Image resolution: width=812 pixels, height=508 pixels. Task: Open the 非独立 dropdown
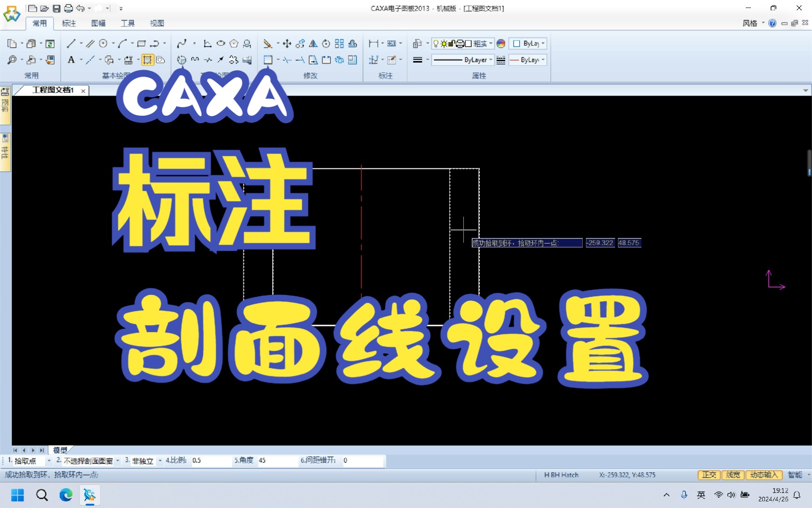click(160, 461)
